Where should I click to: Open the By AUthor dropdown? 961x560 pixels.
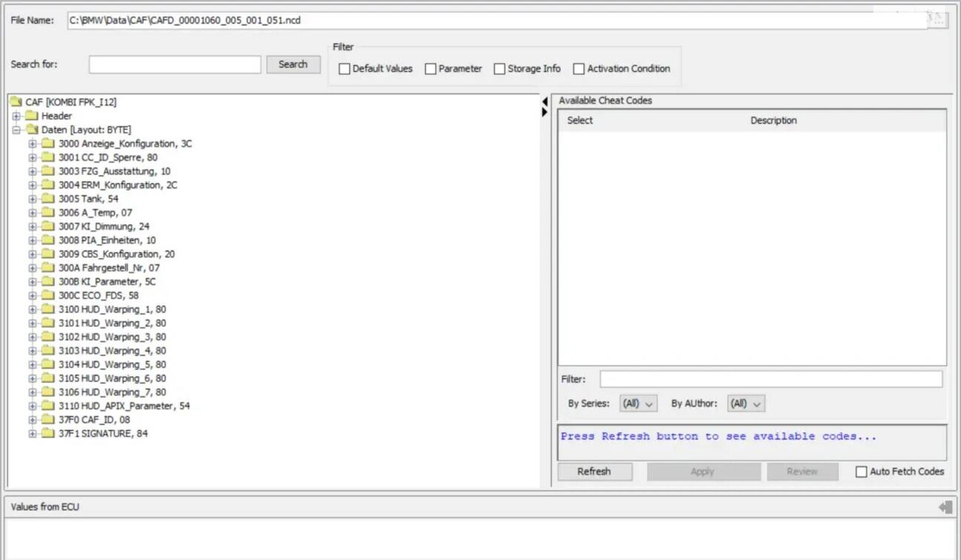click(746, 404)
